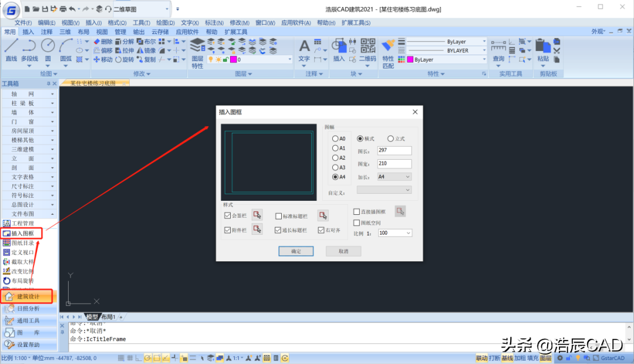This screenshot has width=634, height=364.
Task: Uncheck the 会签栏 checkbox
Action: point(228,215)
